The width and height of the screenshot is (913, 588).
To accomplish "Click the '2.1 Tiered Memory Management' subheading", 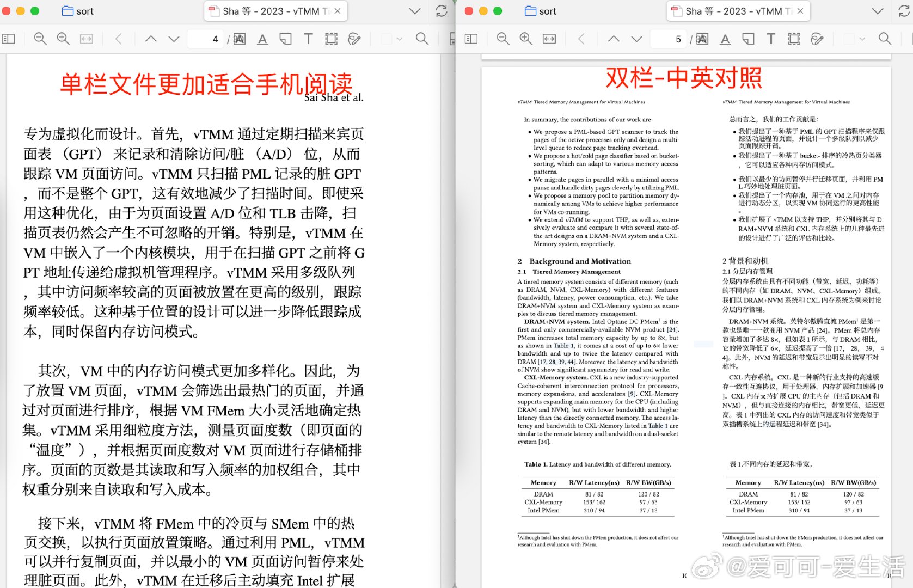I will pos(569,272).
